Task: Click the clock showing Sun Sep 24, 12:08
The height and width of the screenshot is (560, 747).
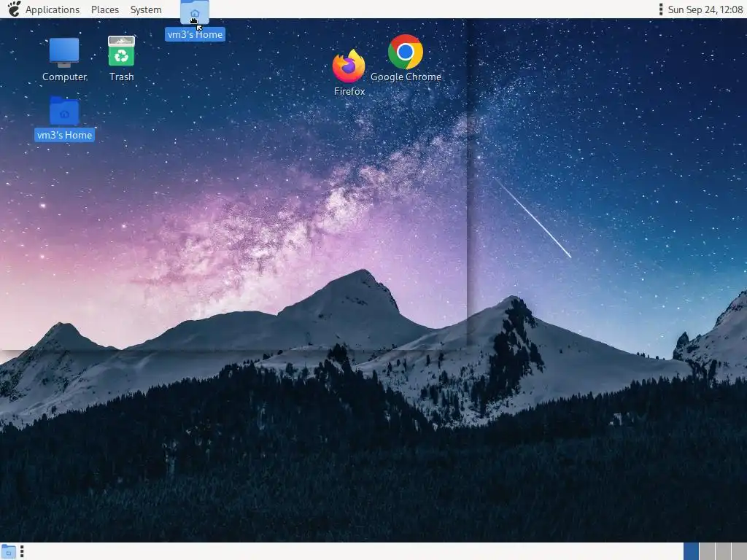Action: (x=705, y=9)
